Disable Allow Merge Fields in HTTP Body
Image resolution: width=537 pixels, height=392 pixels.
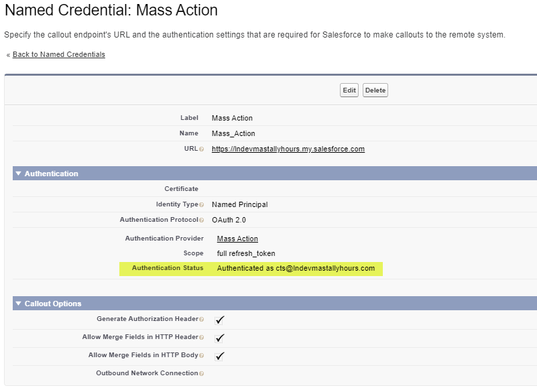point(219,356)
